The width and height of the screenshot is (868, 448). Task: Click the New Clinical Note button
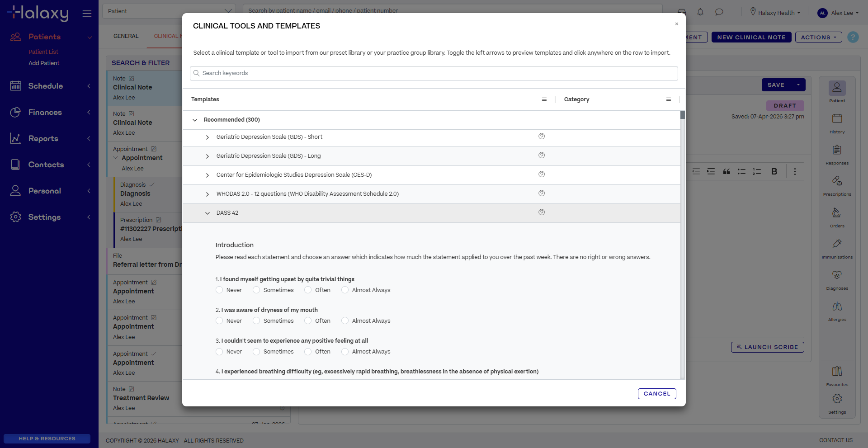(x=751, y=37)
